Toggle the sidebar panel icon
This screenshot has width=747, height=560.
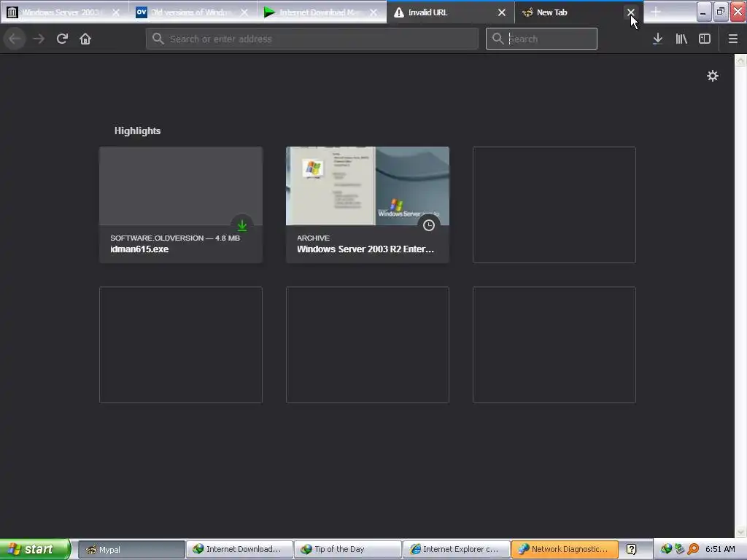coord(705,39)
